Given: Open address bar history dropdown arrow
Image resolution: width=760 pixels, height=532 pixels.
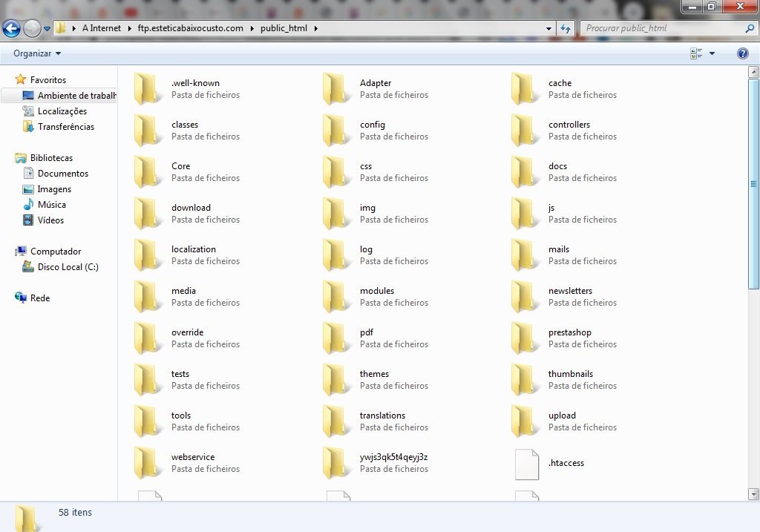Looking at the screenshot, I should (548, 29).
